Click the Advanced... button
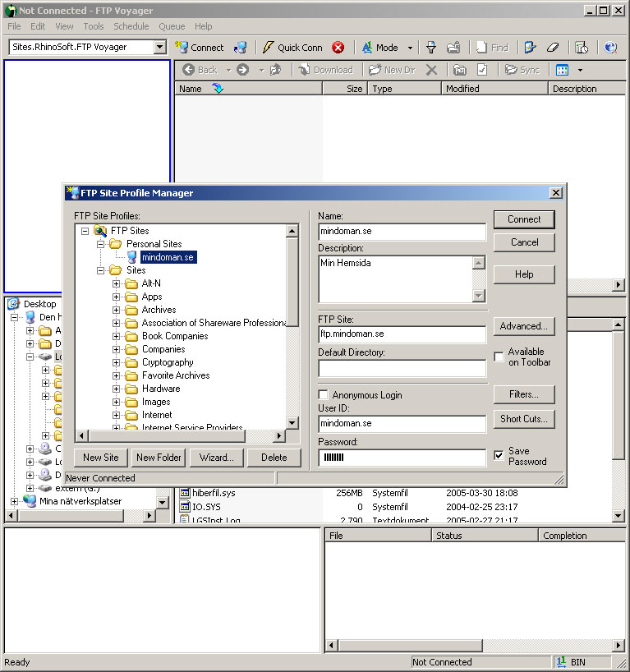Image resolution: width=630 pixels, height=672 pixels. coord(524,326)
